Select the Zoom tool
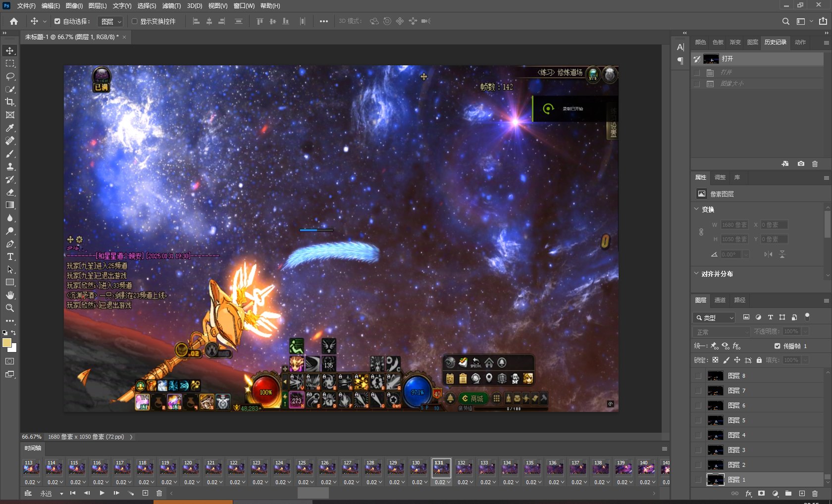The height and width of the screenshot is (504, 832). click(x=10, y=308)
